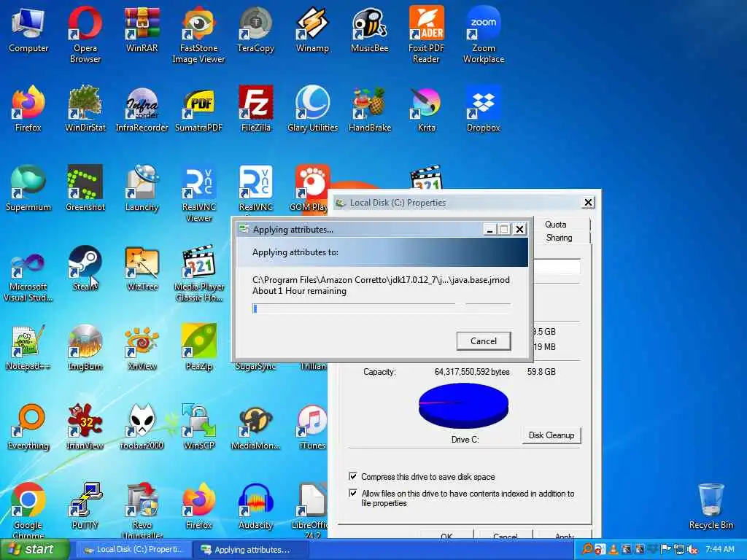Image resolution: width=747 pixels, height=560 pixels.
Task: Select Local Disk (C:) Properties taskbar button
Action: click(x=133, y=549)
